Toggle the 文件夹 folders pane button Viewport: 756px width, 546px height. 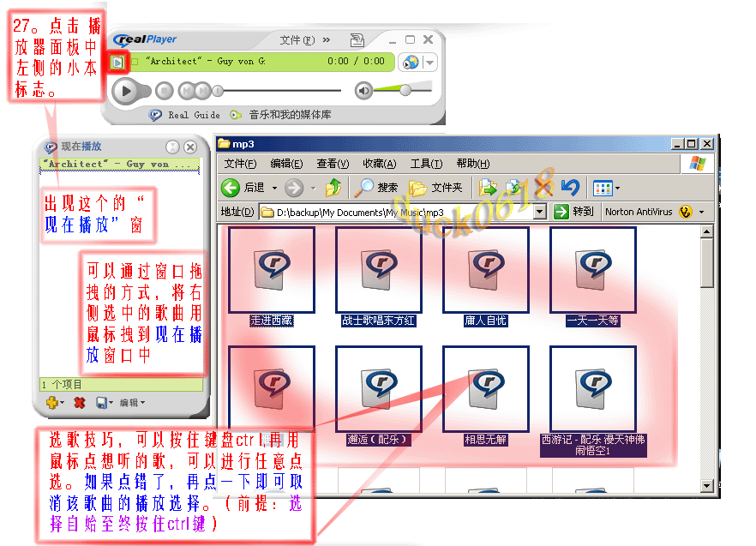coord(435,188)
